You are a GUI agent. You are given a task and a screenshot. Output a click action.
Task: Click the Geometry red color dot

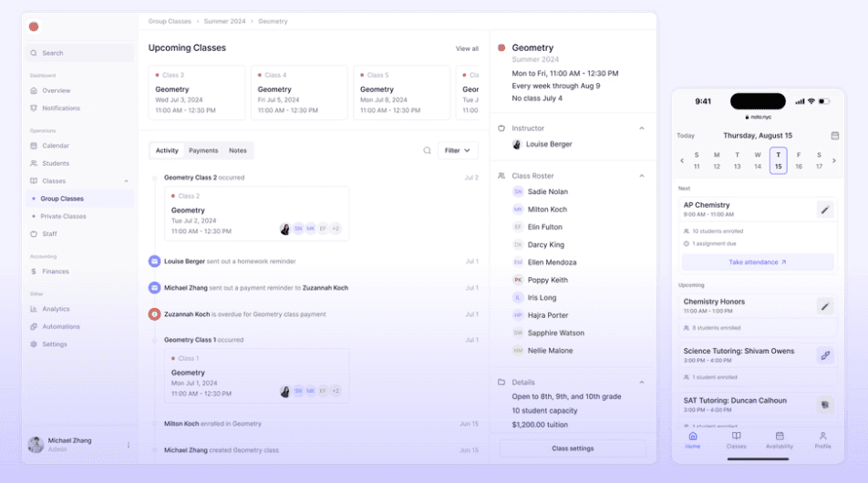501,47
